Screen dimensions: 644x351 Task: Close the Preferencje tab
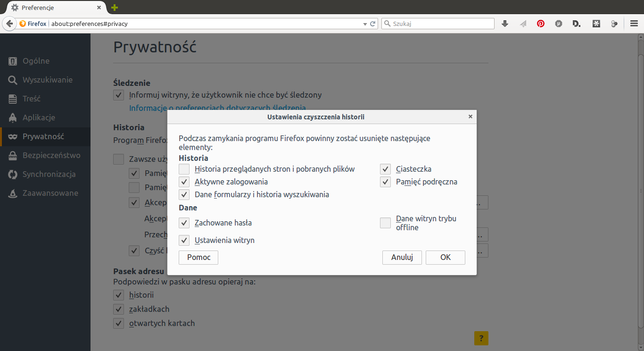[x=99, y=8]
